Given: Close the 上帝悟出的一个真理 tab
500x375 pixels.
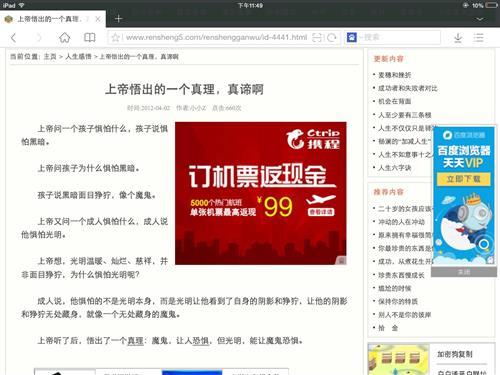Looking at the screenshot, I should coord(98,19).
